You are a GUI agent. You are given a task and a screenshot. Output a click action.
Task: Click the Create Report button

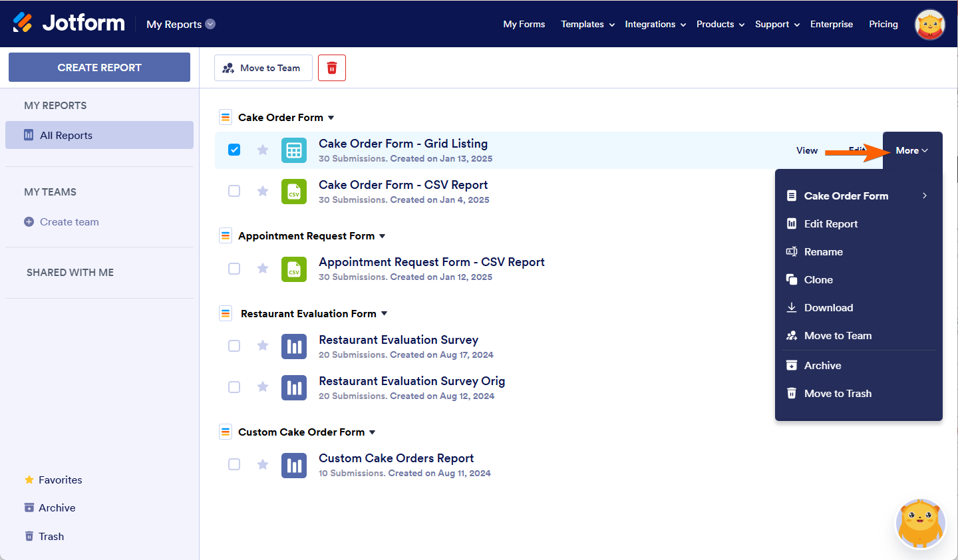pos(99,67)
